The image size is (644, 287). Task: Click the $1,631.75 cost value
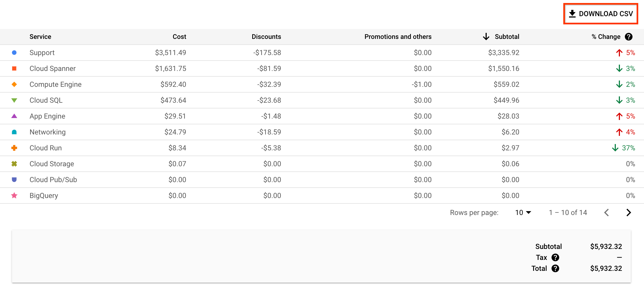click(171, 68)
